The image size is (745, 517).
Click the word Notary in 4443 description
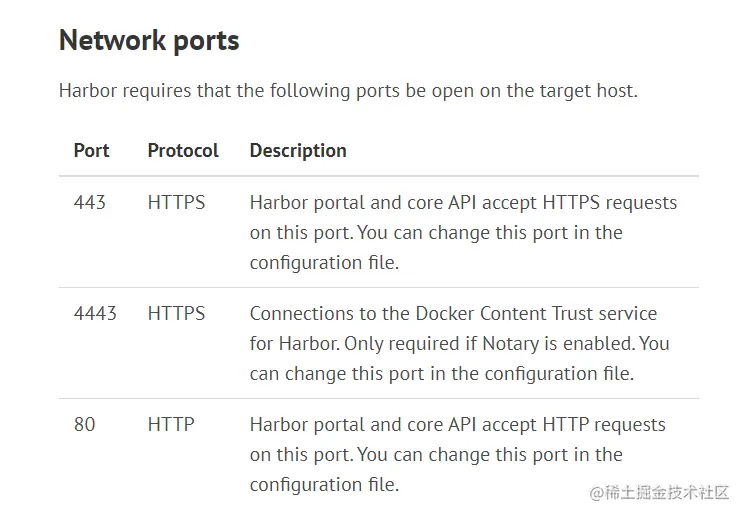pyautogui.click(x=509, y=344)
